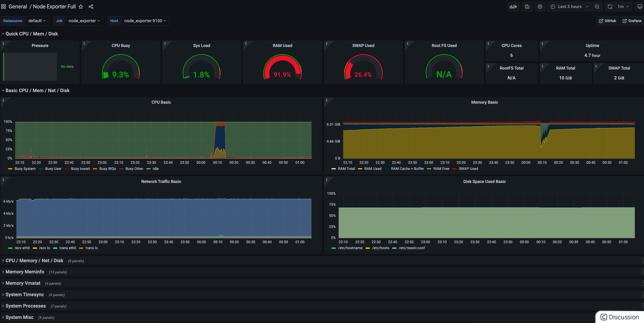The width and height of the screenshot is (644, 323).
Task: Show info for Sys Load panel
Action: pyautogui.click(x=165, y=43)
